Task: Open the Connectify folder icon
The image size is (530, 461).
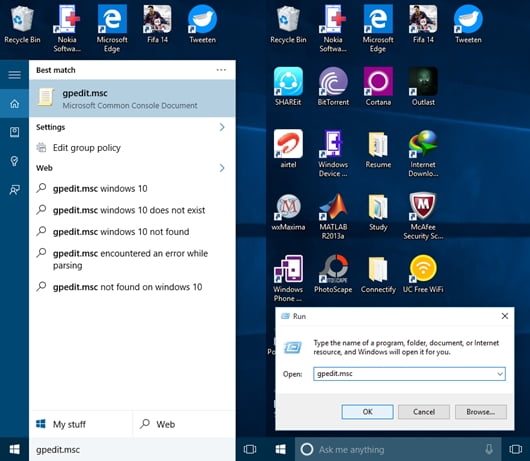Action: coord(378,274)
